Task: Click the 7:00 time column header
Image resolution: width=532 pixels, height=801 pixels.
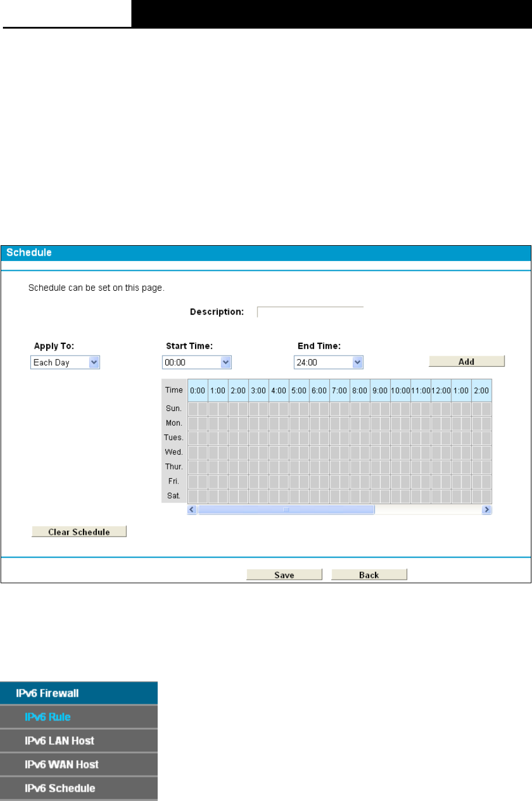Action: [x=339, y=391]
